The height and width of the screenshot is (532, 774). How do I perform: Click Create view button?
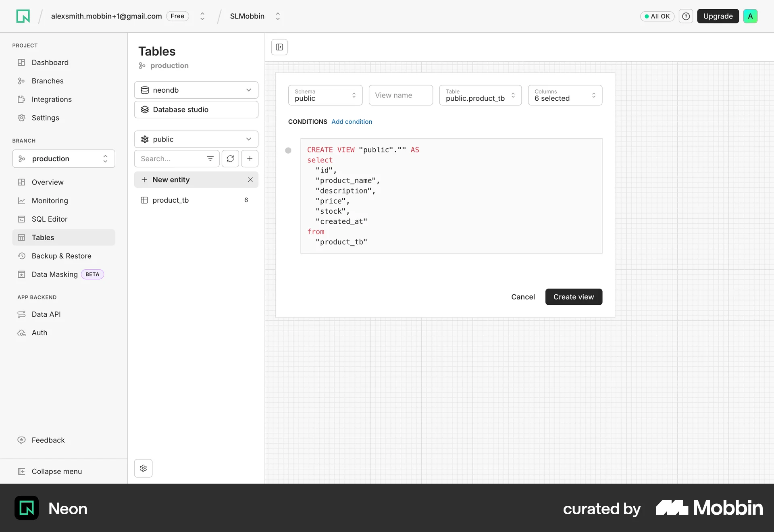(574, 297)
